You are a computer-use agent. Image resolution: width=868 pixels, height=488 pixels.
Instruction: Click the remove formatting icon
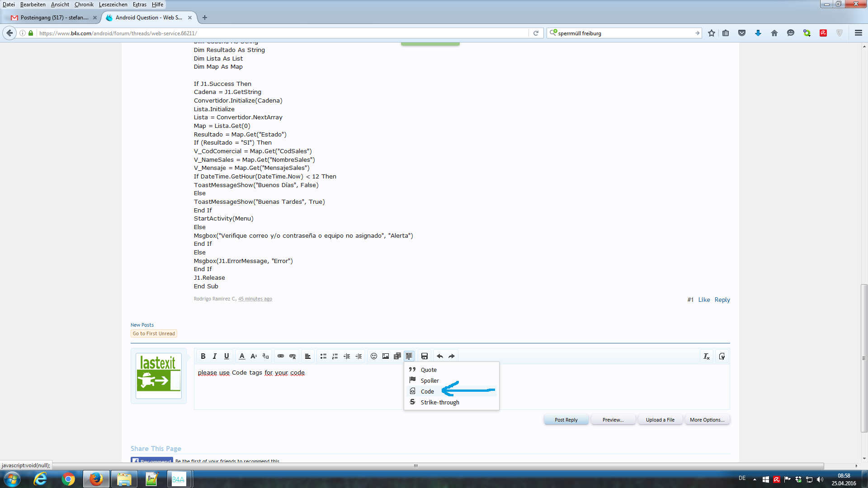(707, 357)
